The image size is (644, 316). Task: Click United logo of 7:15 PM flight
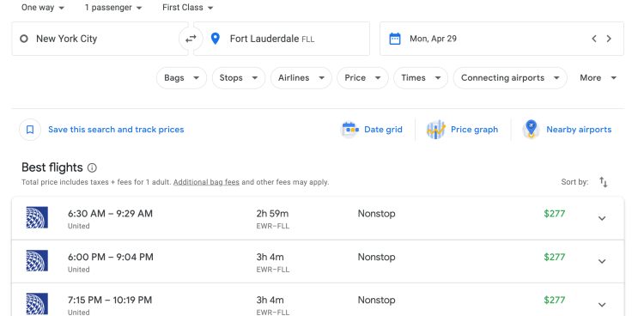[37, 304]
